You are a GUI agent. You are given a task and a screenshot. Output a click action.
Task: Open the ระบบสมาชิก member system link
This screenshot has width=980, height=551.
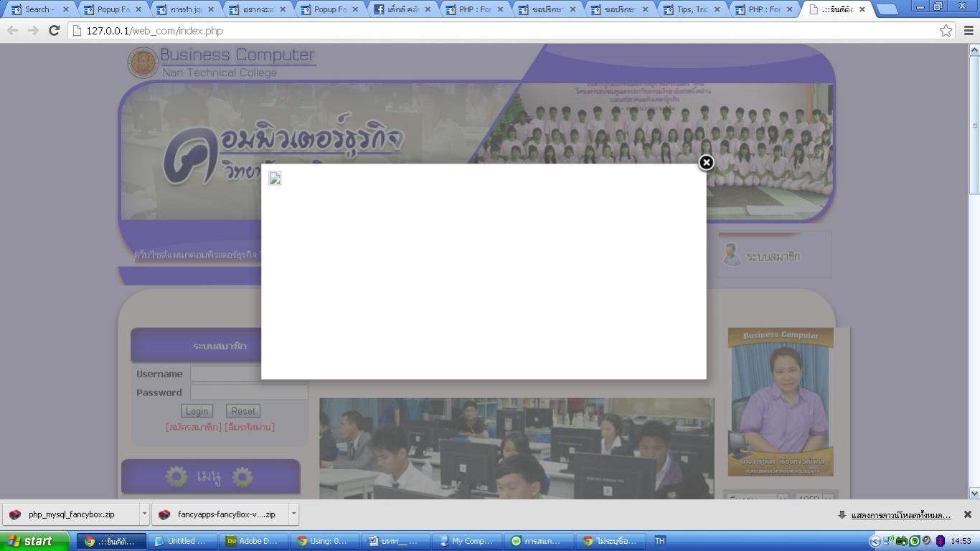click(773, 256)
